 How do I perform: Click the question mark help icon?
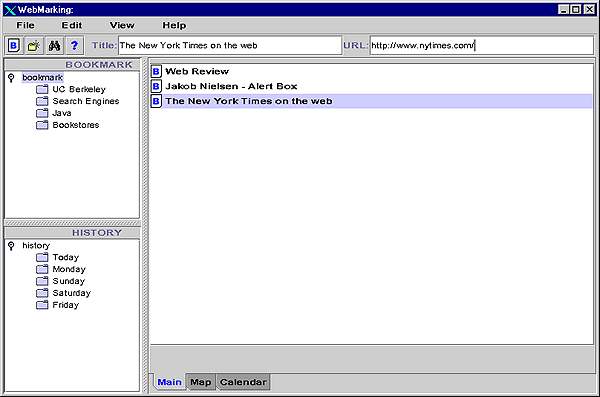pyautogui.click(x=74, y=46)
